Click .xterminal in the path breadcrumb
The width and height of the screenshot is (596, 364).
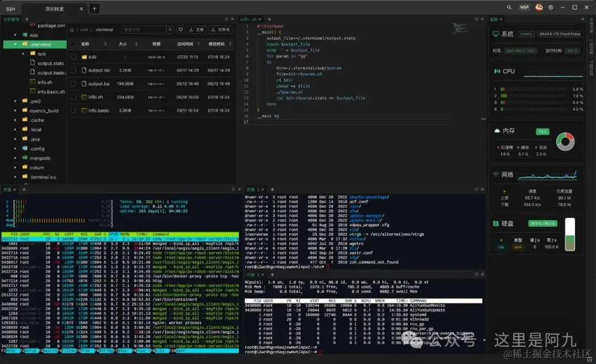click(104, 30)
